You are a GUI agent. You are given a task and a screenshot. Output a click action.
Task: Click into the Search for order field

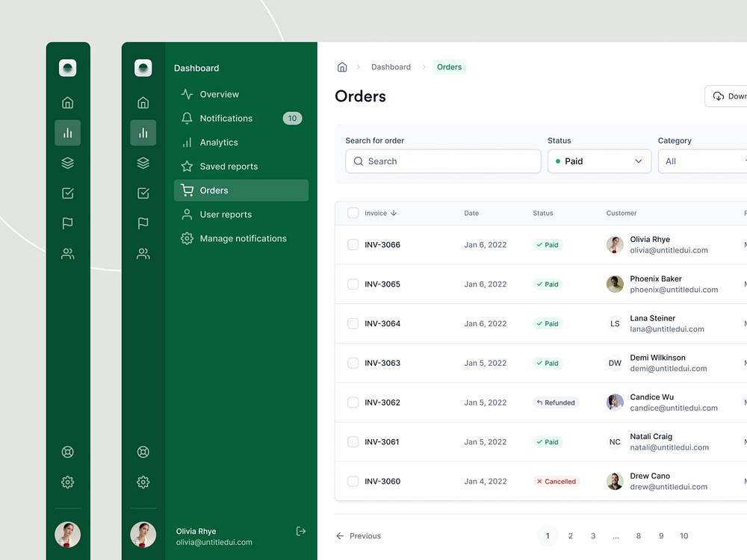(x=443, y=161)
